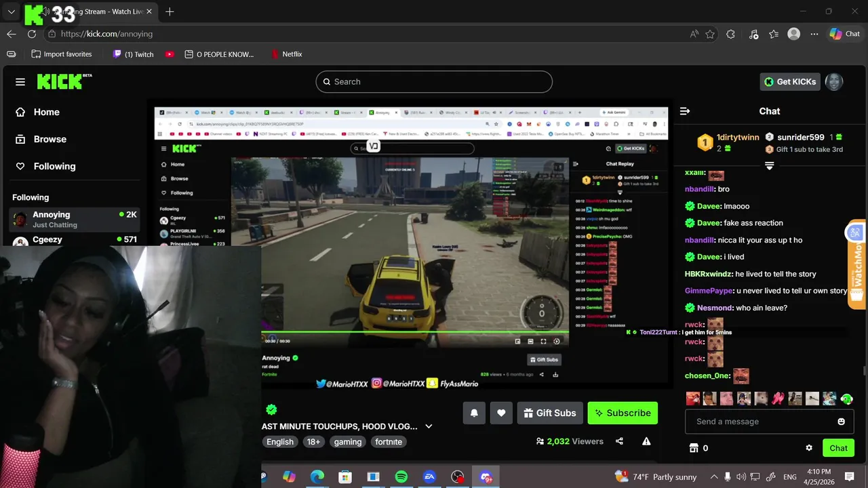The width and height of the screenshot is (868, 488).
Task: Expand the stream title chevron
Action: [x=429, y=426]
